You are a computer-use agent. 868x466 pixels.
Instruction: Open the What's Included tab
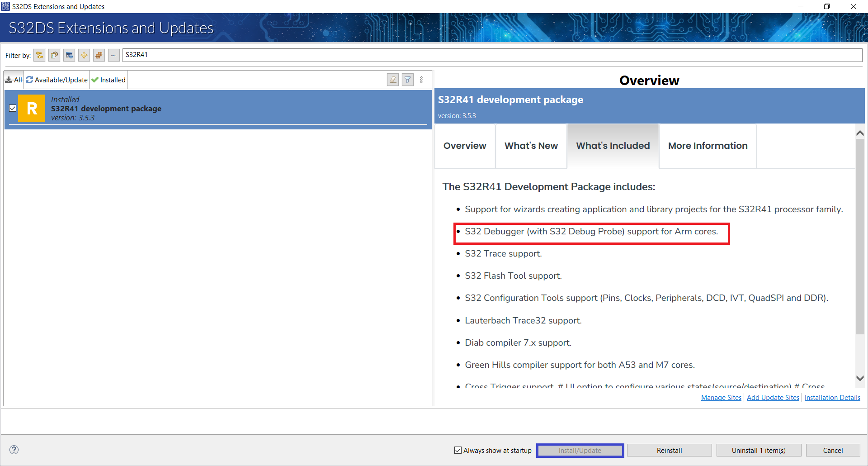(613, 146)
